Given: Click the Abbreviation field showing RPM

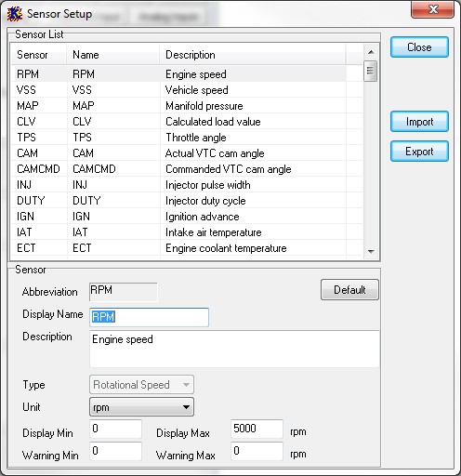Looking at the screenshot, I should 124,292.
